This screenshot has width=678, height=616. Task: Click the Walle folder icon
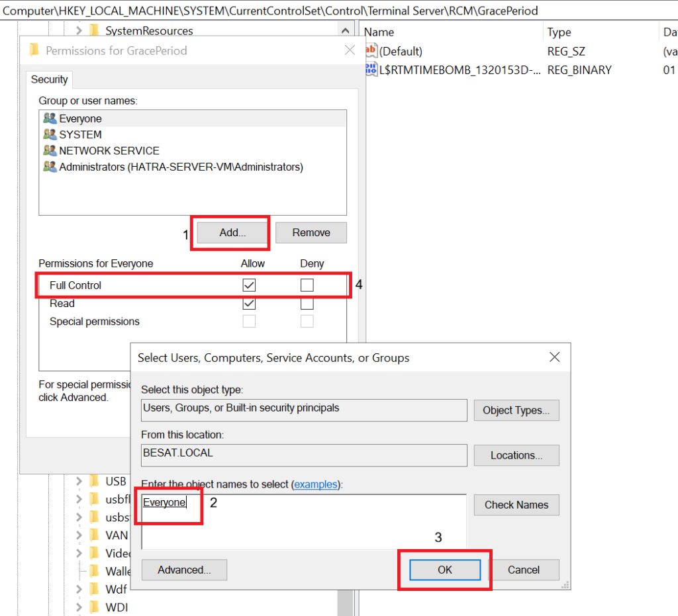[94, 571]
